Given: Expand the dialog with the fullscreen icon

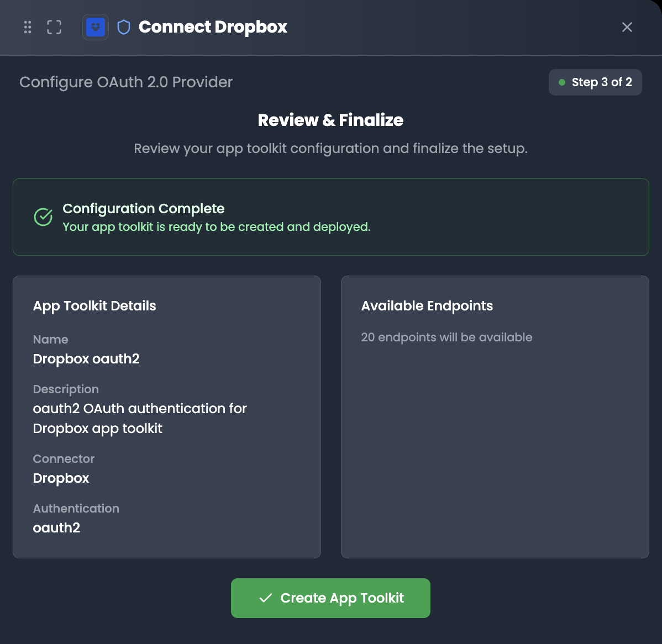Looking at the screenshot, I should pyautogui.click(x=54, y=27).
